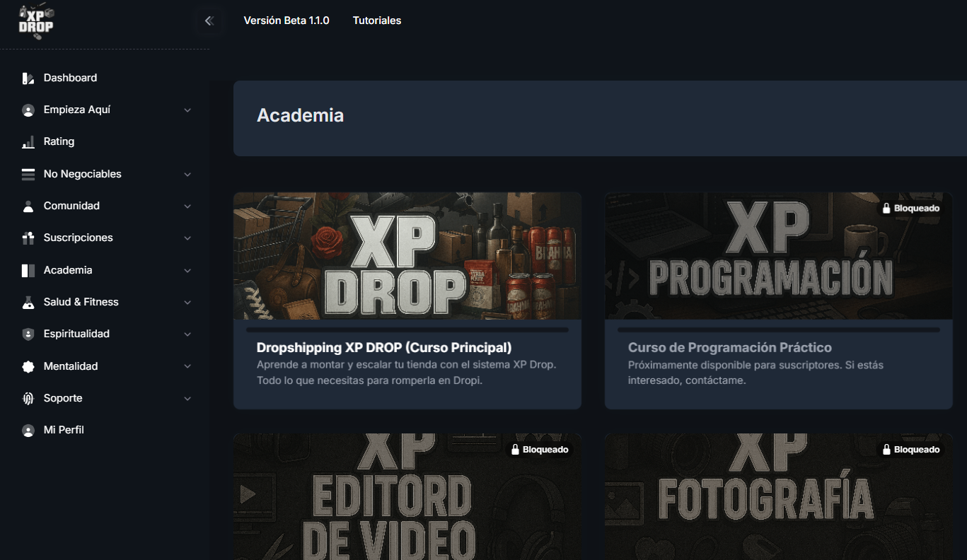The width and height of the screenshot is (967, 560).
Task: Click the XP Drop logo
Action: tap(36, 22)
